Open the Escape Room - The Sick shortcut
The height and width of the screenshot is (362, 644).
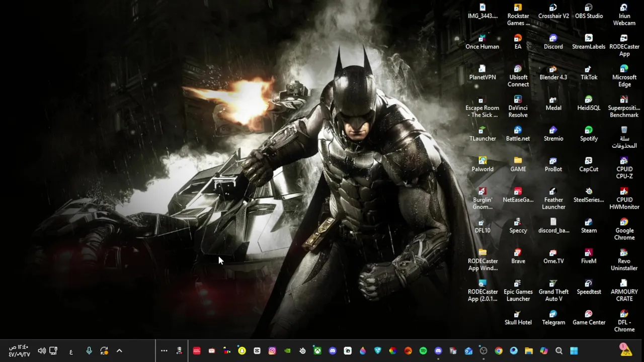(482, 107)
